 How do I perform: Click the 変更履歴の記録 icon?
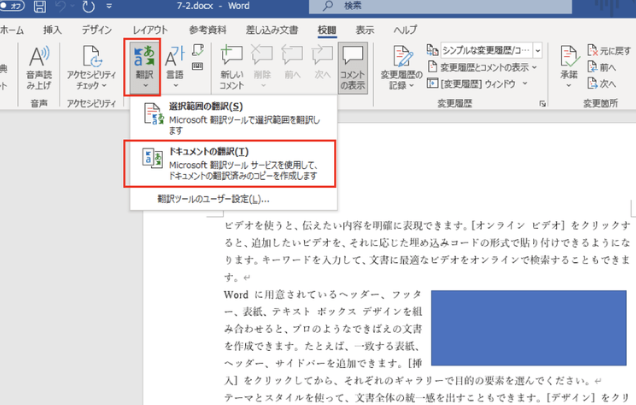402,57
